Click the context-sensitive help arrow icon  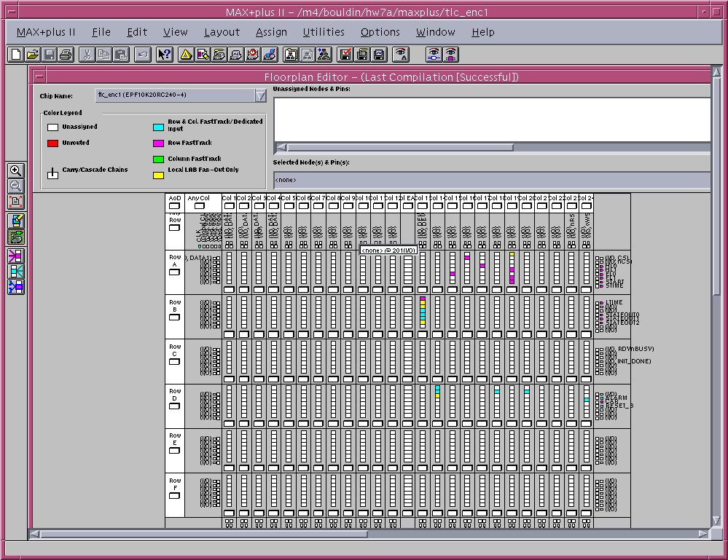click(165, 54)
